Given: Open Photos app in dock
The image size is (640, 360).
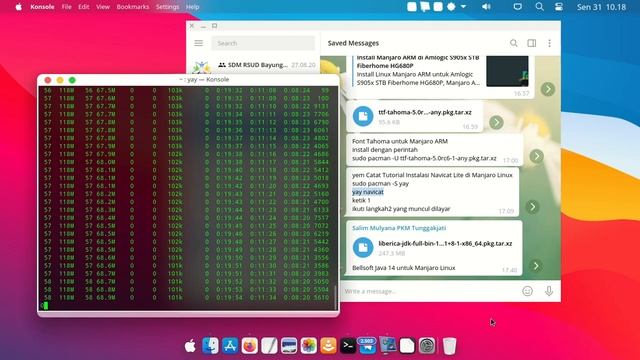Looking at the screenshot, I should (x=309, y=346).
